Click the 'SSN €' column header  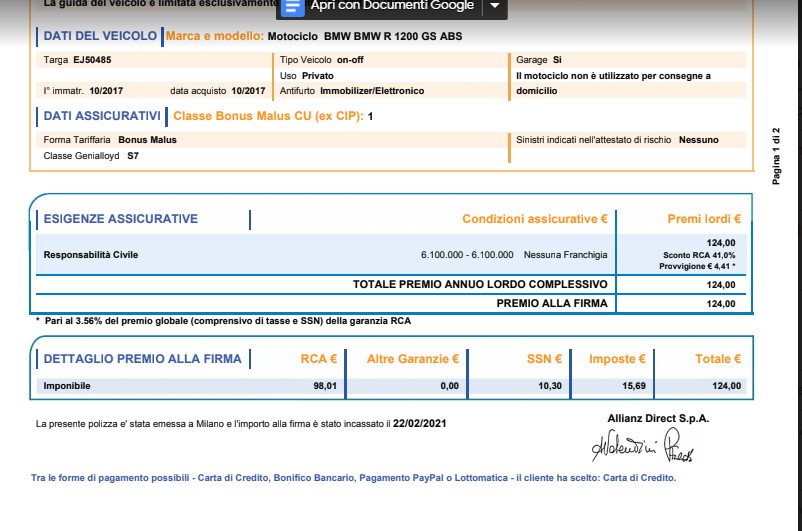coord(544,359)
